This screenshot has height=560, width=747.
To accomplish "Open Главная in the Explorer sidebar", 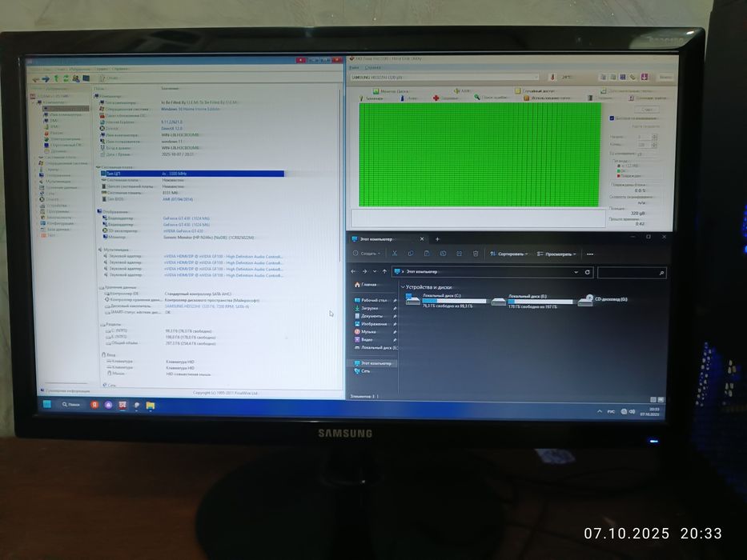I will 365,284.
